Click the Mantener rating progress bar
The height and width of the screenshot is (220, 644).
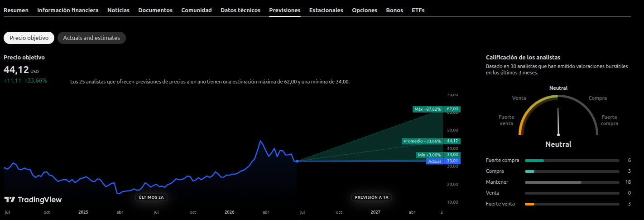pos(572,182)
